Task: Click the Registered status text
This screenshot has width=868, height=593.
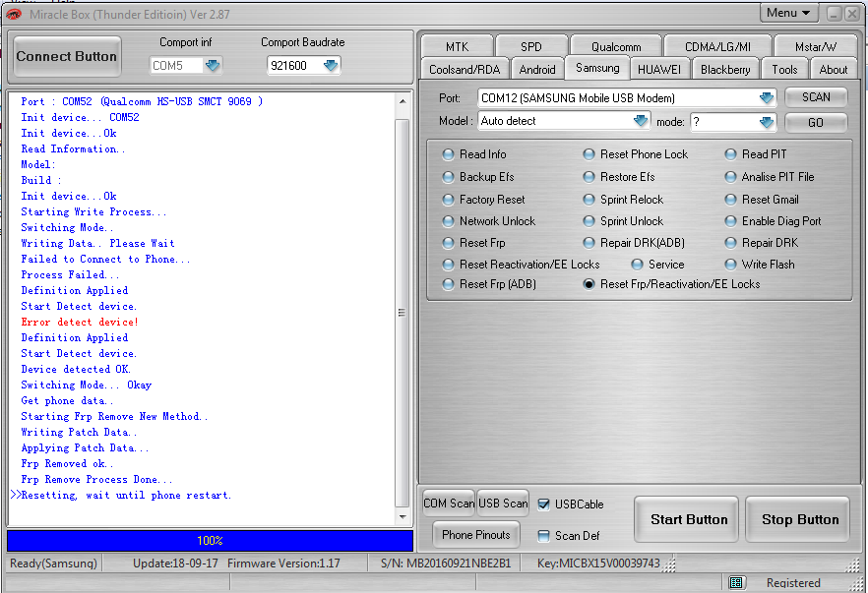Action: [x=793, y=582]
